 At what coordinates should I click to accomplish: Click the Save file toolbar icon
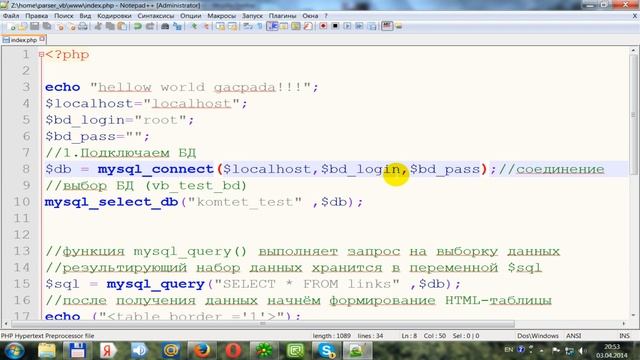coord(34,27)
